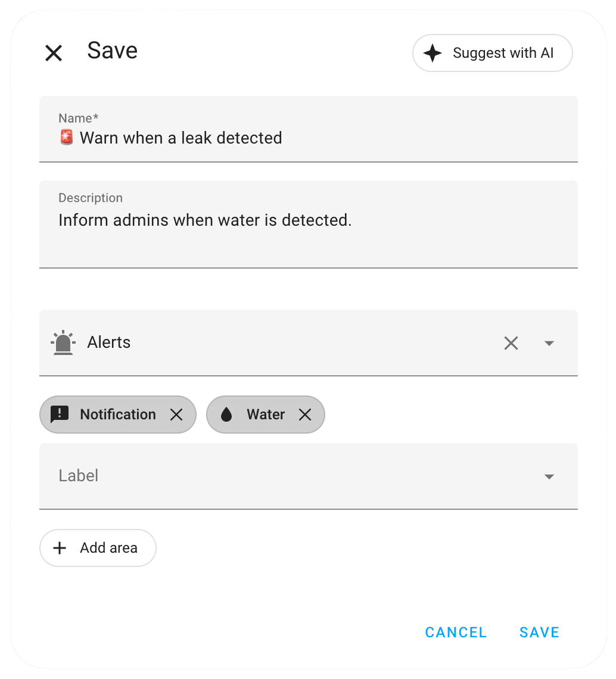Click the SAVE button
The width and height of the screenshot is (616, 679).
tap(539, 632)
